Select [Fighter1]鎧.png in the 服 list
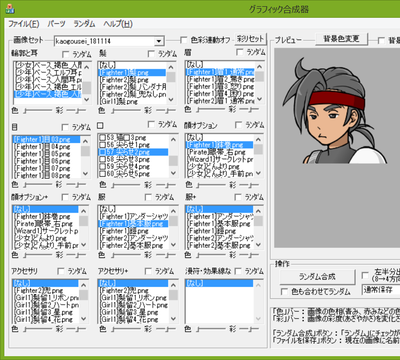Image resolution: width=400 pixels, height=360 pixels. pyautogui.click(x=133, y=231)
